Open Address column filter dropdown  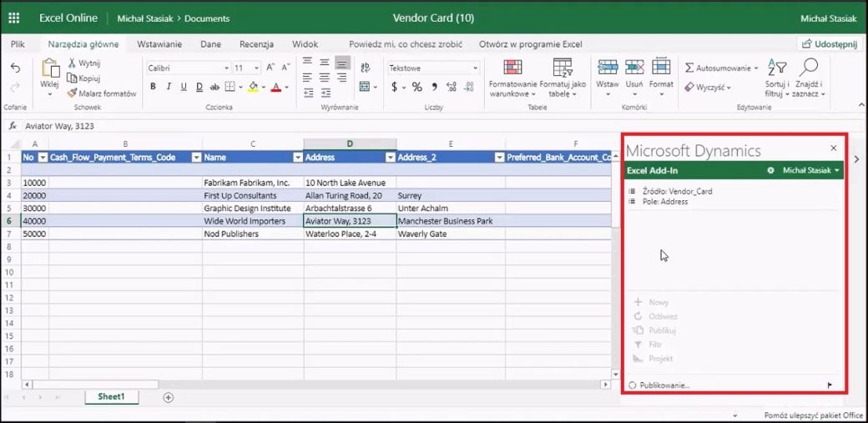tap(391, 158)
